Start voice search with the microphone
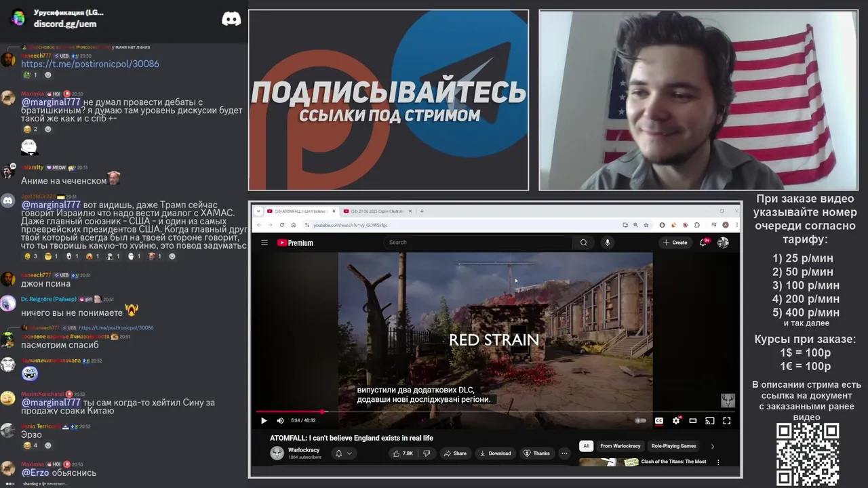 coord(608,243)
